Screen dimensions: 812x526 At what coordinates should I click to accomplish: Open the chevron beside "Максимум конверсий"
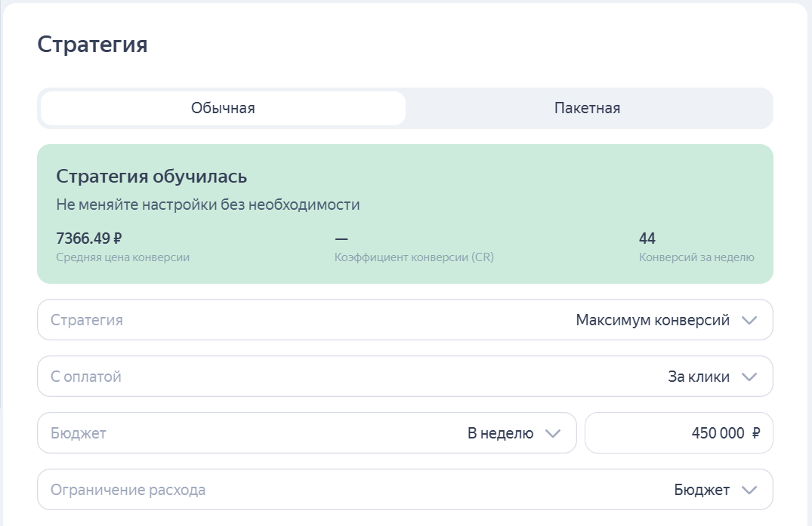(x=750, y=320)
